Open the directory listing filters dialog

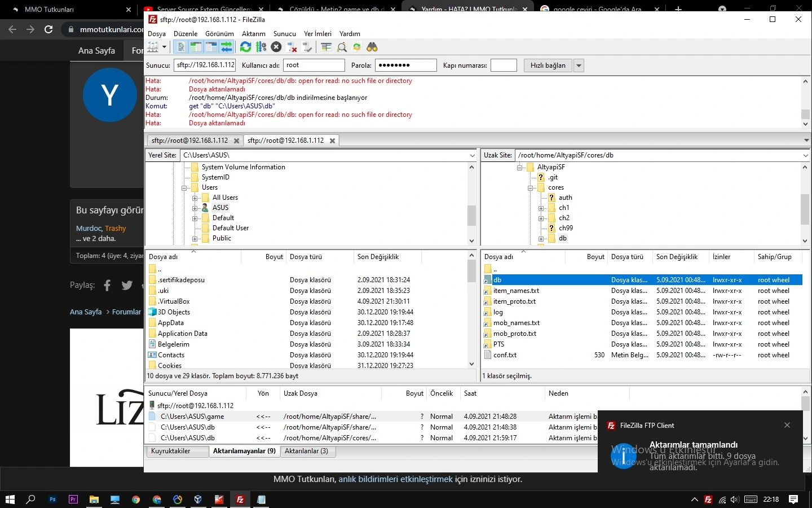tap(326, 47)
